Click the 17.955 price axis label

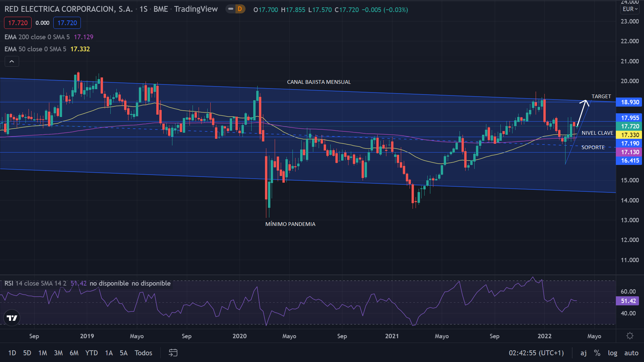[x=629, y=118]
